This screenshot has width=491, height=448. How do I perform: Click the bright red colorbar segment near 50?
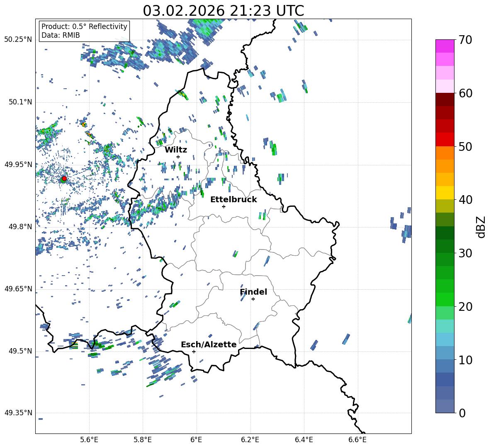tap(445, 140)
